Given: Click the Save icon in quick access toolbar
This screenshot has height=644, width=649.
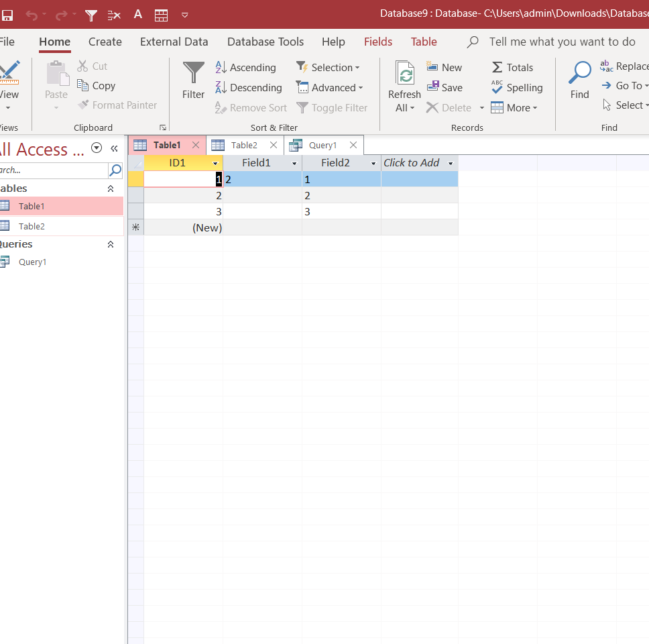Looking at the screenshot, I should pyautogui.click(x=7, y=15).
